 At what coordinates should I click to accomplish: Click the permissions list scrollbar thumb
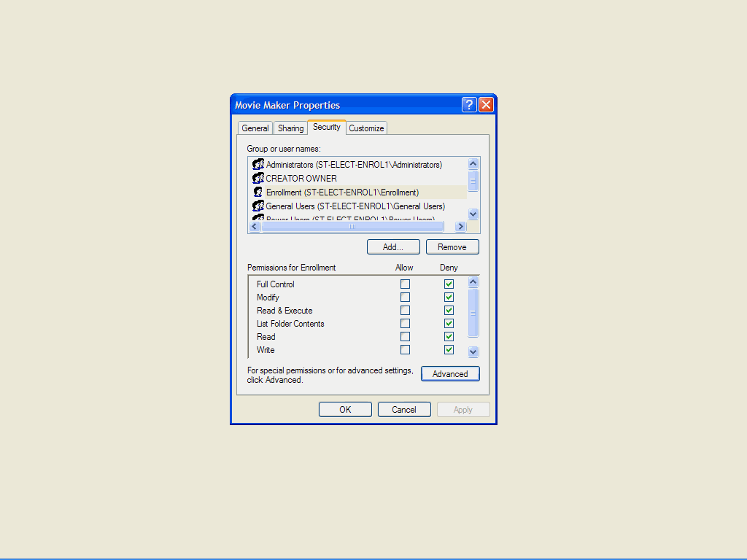click(x=473, y=313)
